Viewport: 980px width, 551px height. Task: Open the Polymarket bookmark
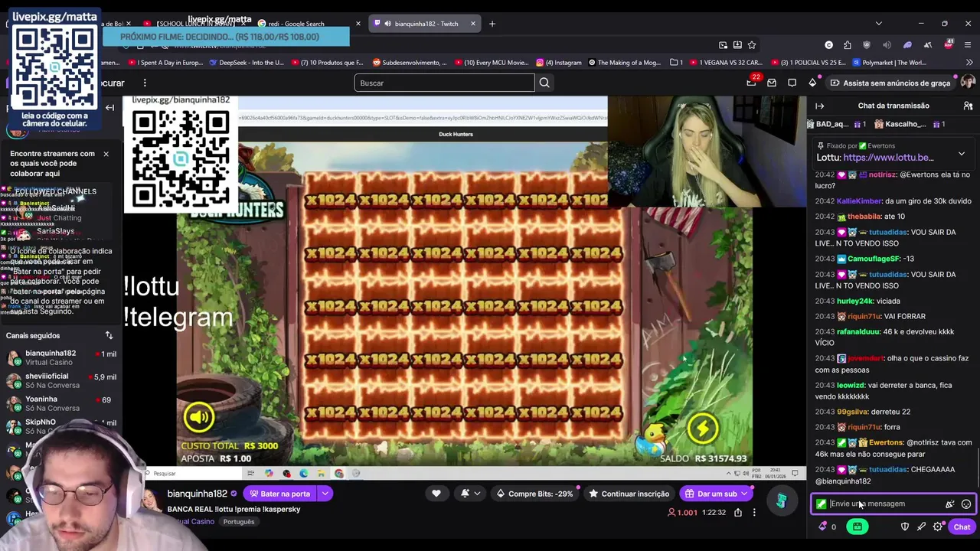pyautogui.click(x=890, y=63)
